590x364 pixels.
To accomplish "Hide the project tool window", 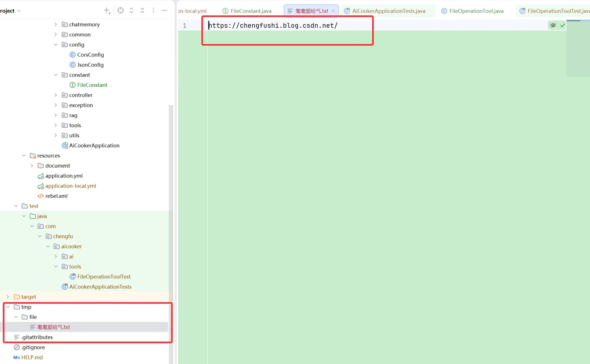I will [164, 11].
